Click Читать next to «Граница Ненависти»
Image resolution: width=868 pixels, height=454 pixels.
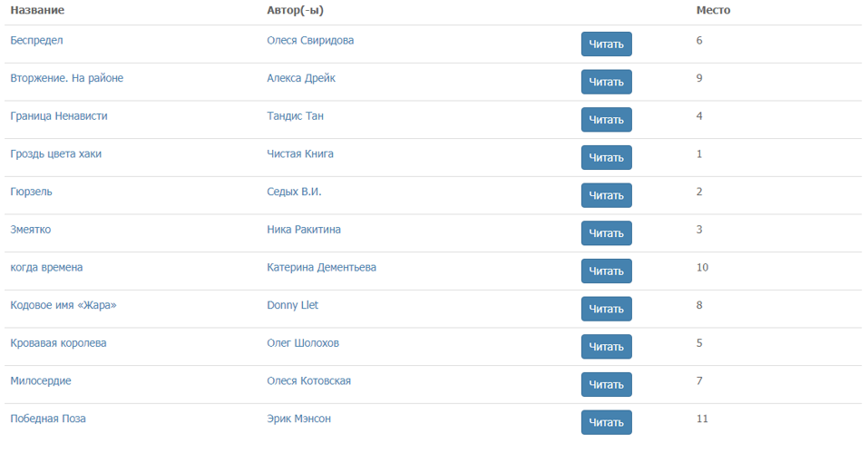[606, 120]
